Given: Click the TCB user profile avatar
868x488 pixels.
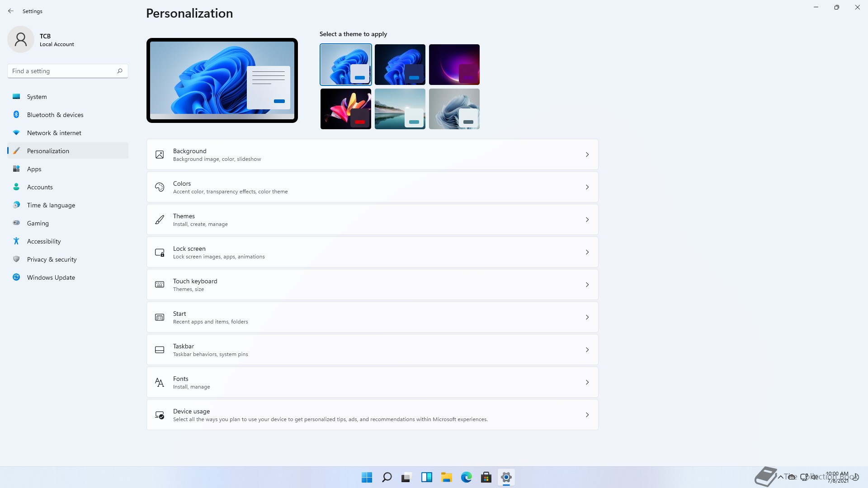Looking at the screenshot, I should pyautogui.click(x=21, y=39).
